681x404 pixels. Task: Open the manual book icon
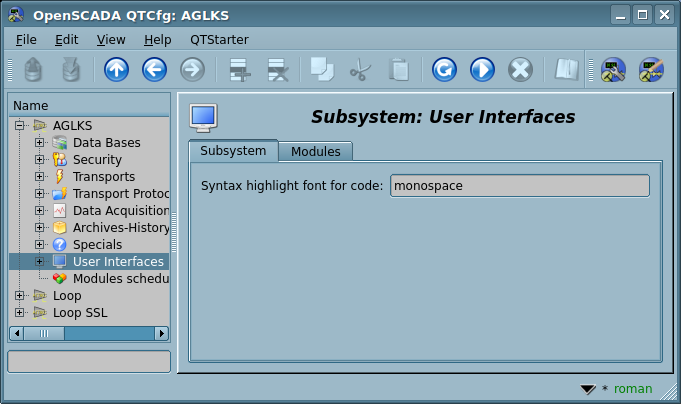[x=567, y=70]
